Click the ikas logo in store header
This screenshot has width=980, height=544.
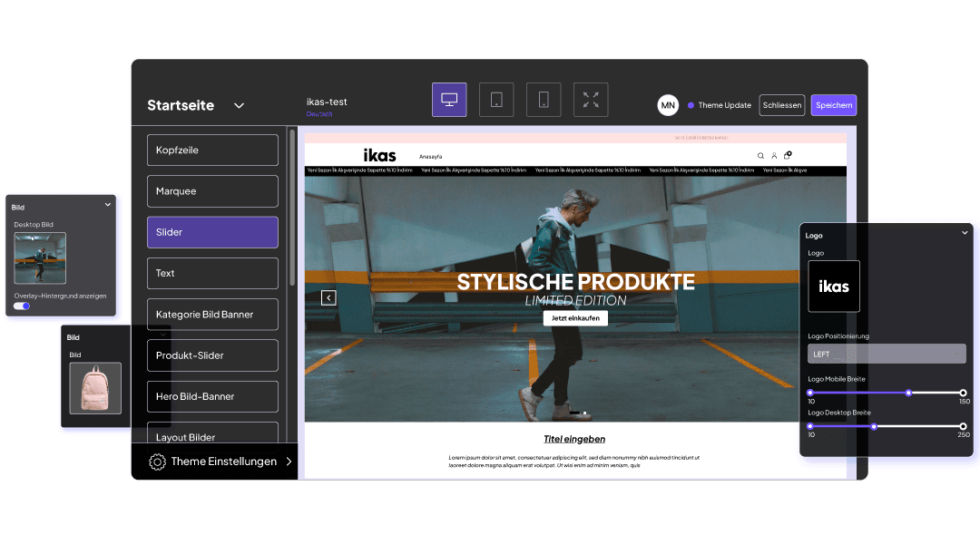coord(379,156)
